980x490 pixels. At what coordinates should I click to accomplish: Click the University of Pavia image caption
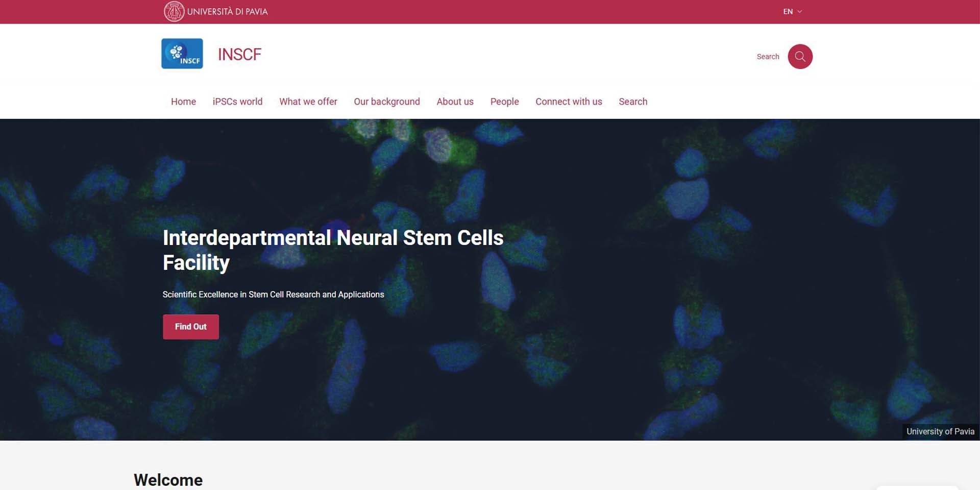(x=940, y=431)
